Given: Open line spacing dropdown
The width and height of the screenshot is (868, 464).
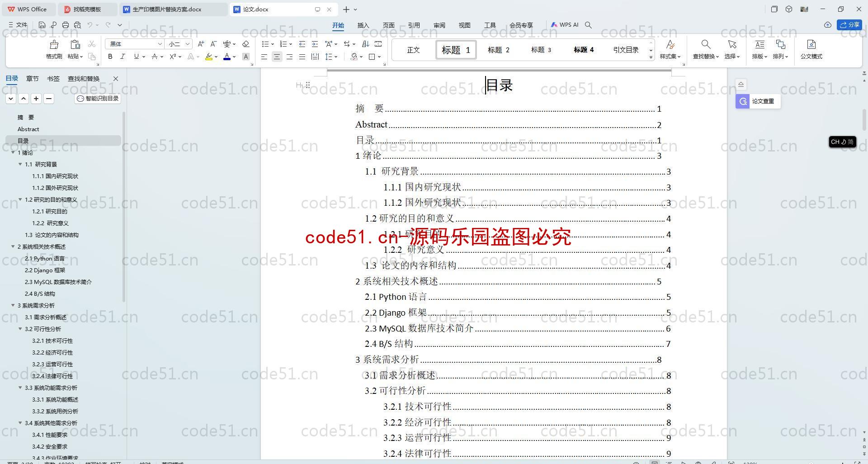Looking at the screenshot, I should 336,57.
